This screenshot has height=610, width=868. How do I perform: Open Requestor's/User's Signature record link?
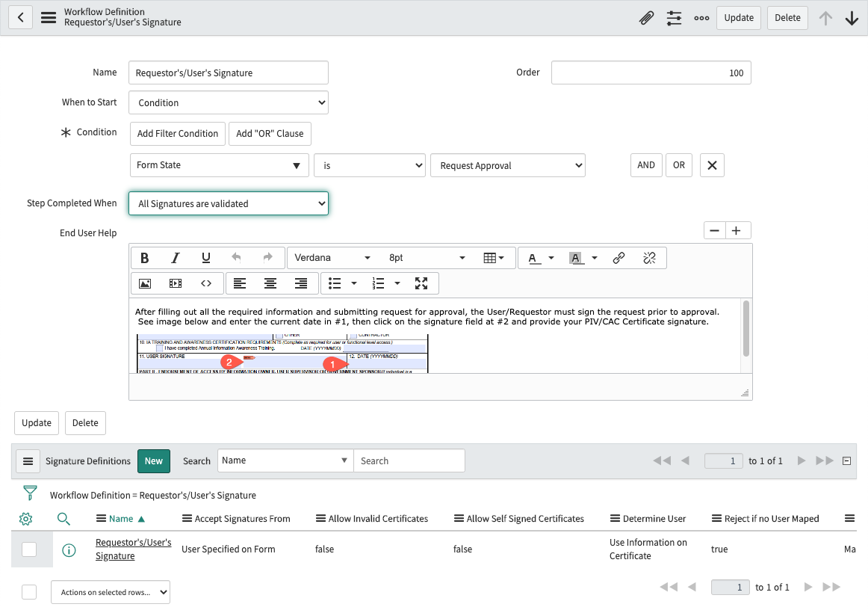pyautogui.click(x=134, y=549)
